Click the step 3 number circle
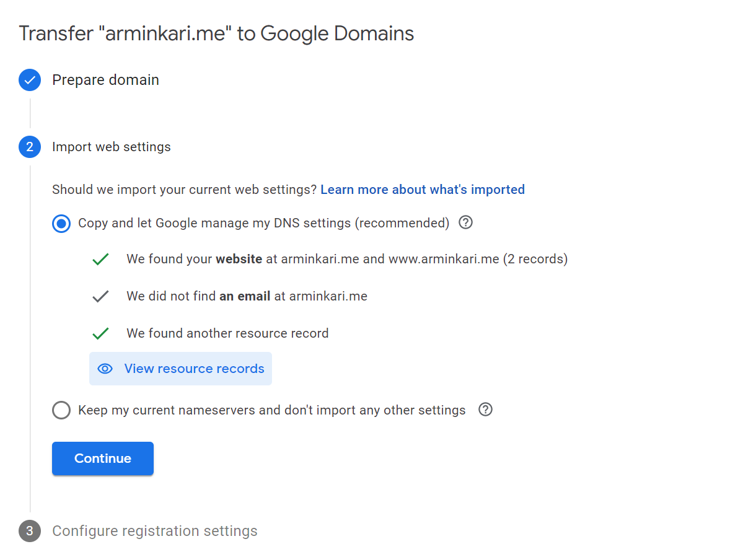 point(30,531)
